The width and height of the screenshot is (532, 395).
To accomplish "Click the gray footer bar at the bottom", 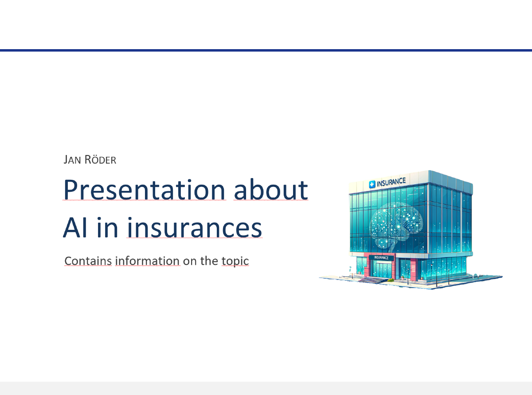I will [x=266, y=387].
